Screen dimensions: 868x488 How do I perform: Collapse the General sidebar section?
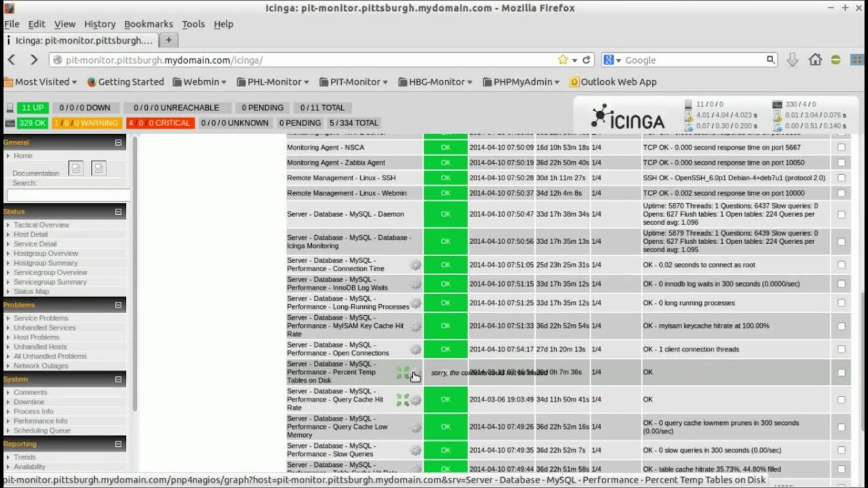click(x=118, y=142)
